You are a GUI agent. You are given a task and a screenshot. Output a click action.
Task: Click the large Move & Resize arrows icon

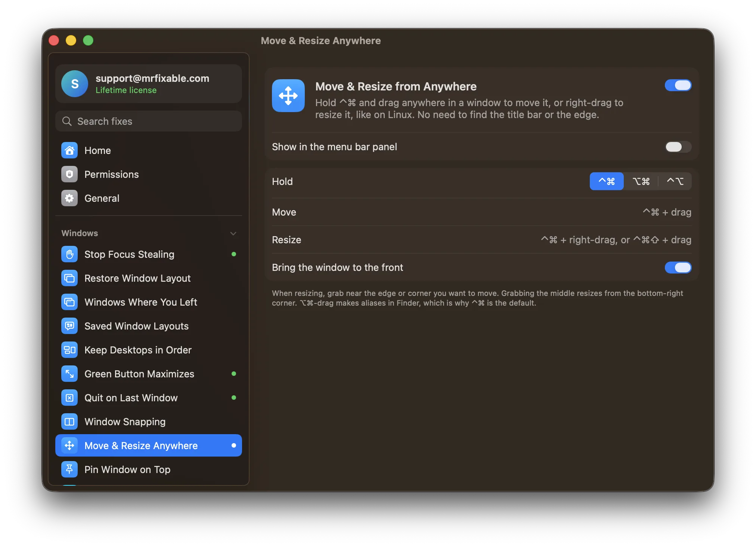288,96
